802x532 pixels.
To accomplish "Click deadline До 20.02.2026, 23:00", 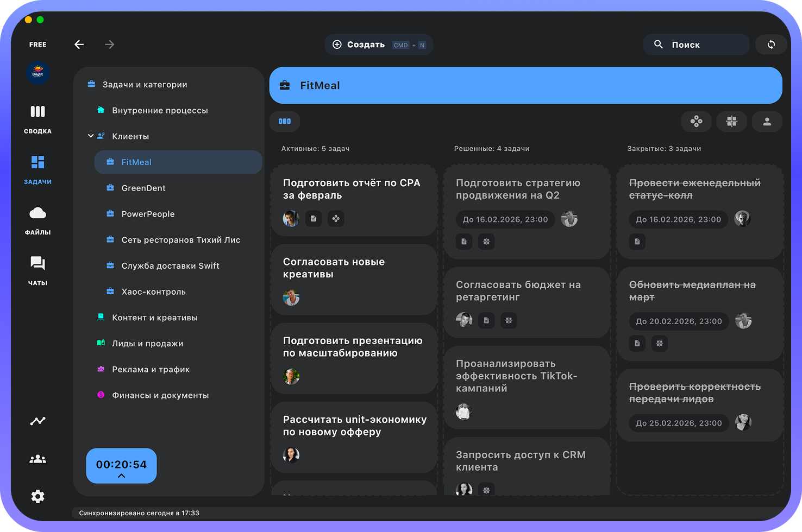I will click(x=679, y=321).
